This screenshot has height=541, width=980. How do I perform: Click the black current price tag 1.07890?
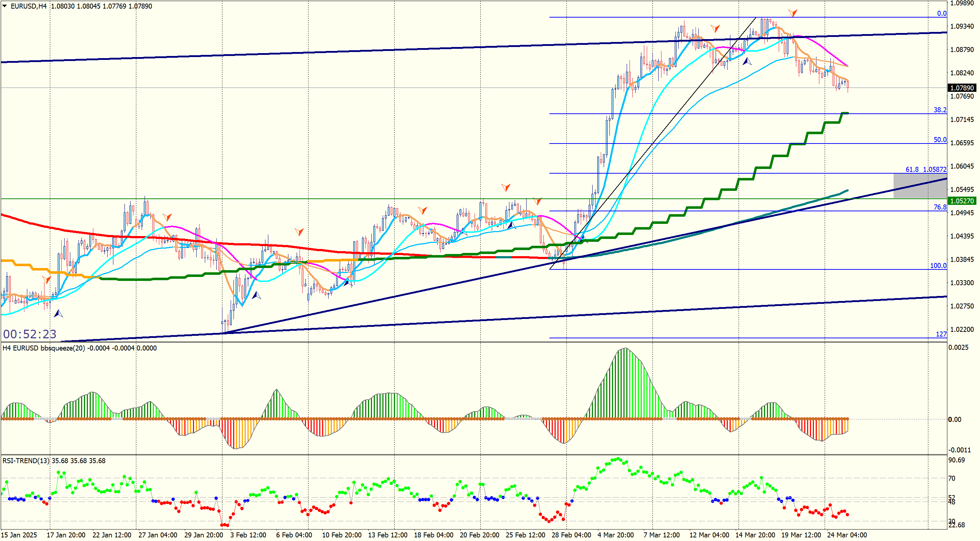point(962,88)
